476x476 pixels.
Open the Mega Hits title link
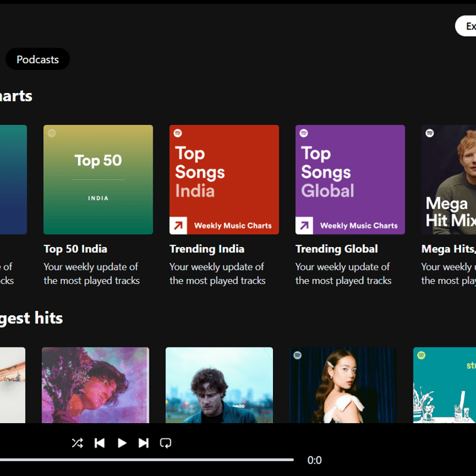coord(448,249)
